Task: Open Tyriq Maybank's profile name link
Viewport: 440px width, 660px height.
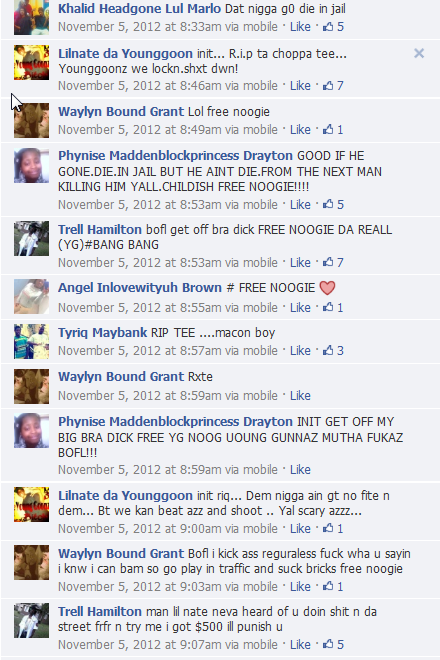Action: coord(103,333)
